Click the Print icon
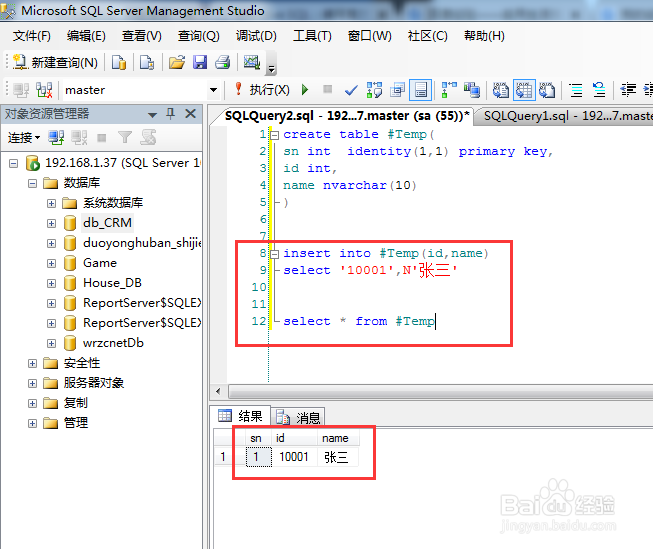 [223, 62]
